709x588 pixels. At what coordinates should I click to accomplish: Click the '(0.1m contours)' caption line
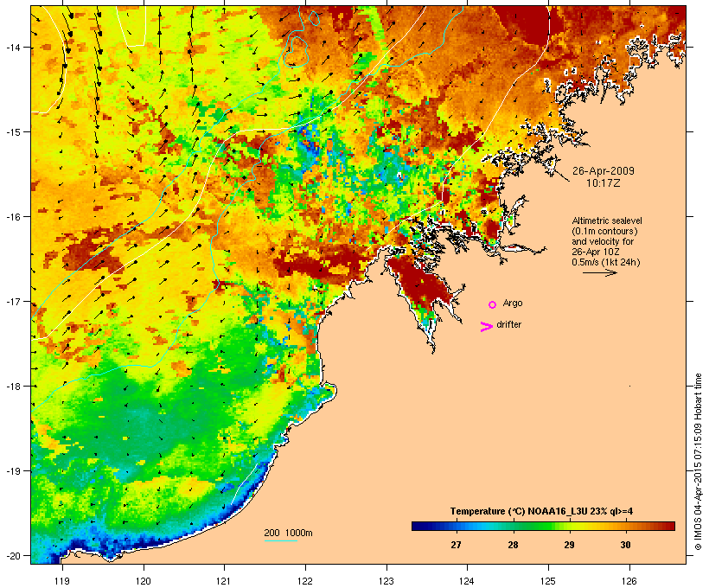[x=605, y=231]
